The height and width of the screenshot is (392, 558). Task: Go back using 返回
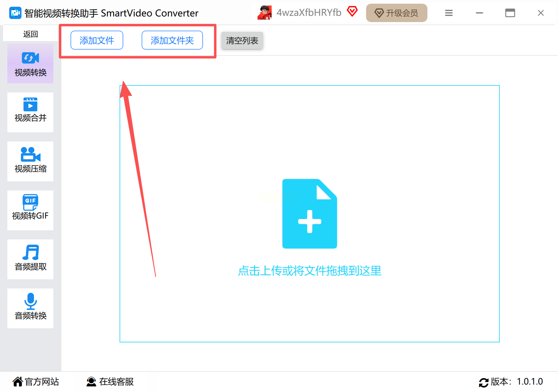(31, 34)
